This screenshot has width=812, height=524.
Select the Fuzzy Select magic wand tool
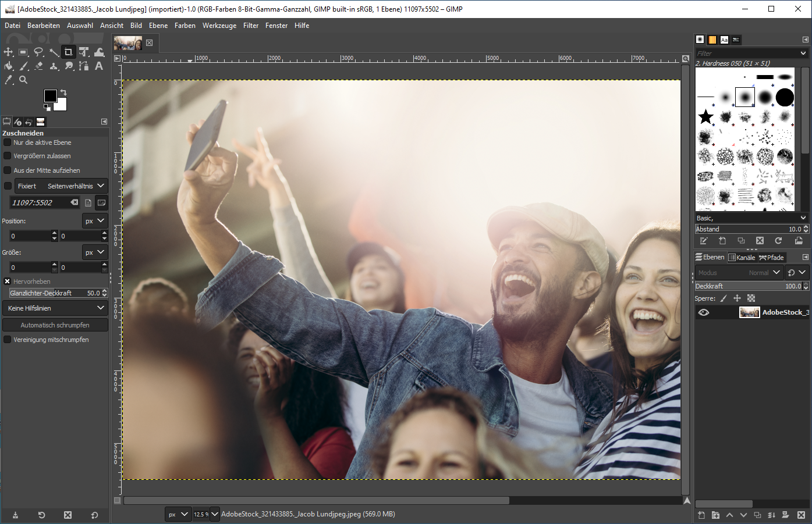[54, 52]
